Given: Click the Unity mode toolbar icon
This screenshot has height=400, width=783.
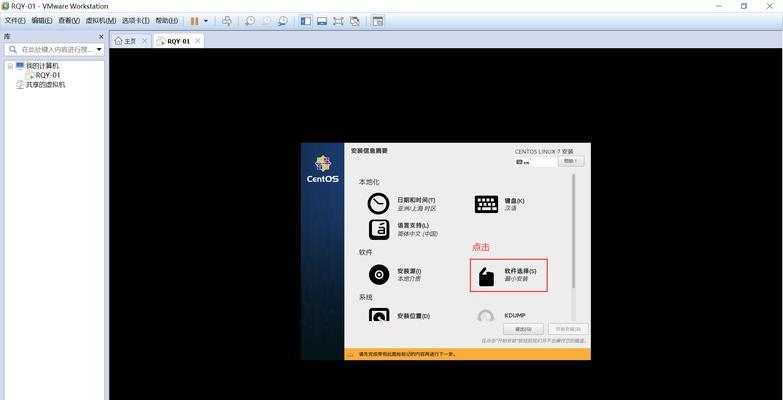Looking at the screenshot, I should (355, 21).
